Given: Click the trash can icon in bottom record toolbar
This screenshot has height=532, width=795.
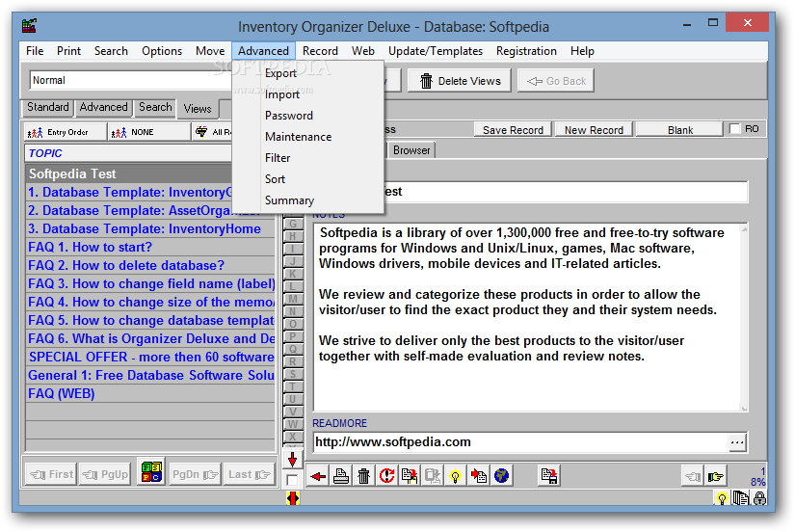Looking at the screenshot, I should click(363, 476).
